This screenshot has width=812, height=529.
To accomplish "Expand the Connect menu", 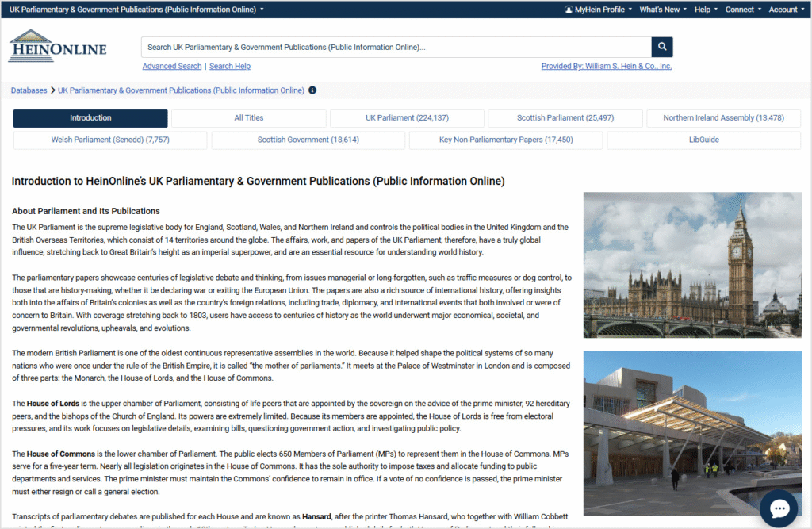I will coord(743,10).
